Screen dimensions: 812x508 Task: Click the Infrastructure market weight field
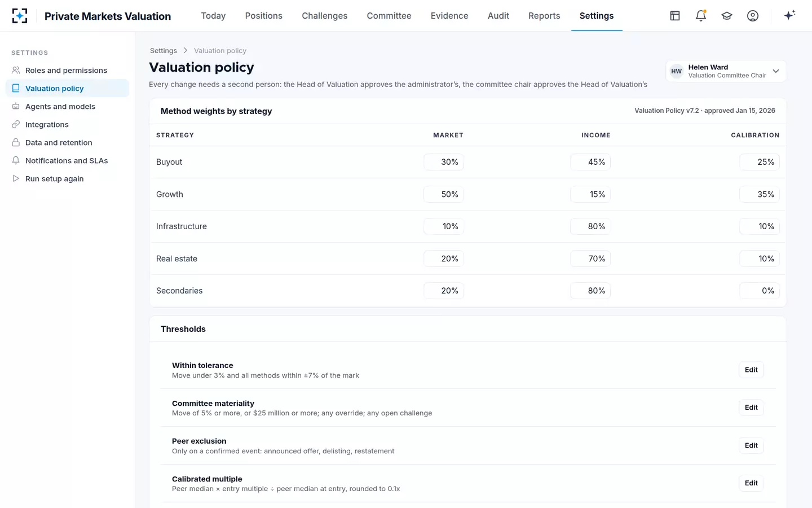point(444,226)
